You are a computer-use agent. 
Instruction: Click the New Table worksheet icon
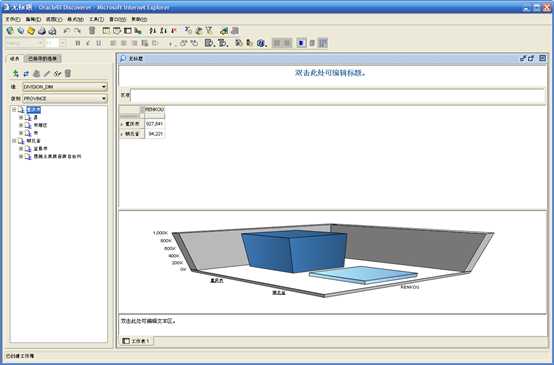tap(106, 31)
